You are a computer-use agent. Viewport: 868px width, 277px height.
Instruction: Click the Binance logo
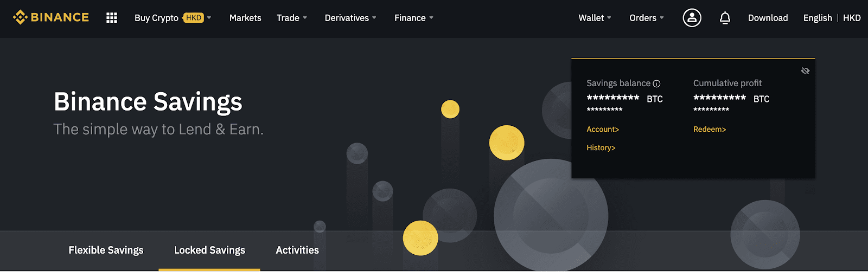(x=51, y=17)
